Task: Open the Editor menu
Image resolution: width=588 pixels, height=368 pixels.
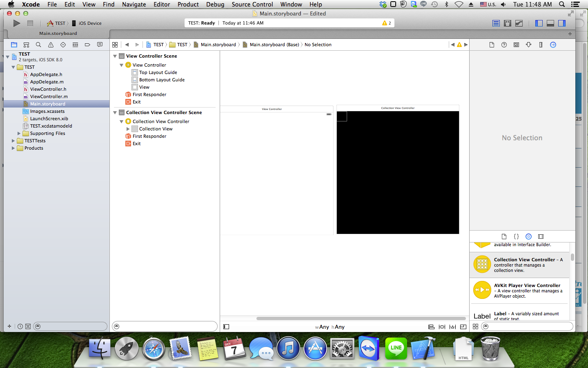Action: [162, 4]
